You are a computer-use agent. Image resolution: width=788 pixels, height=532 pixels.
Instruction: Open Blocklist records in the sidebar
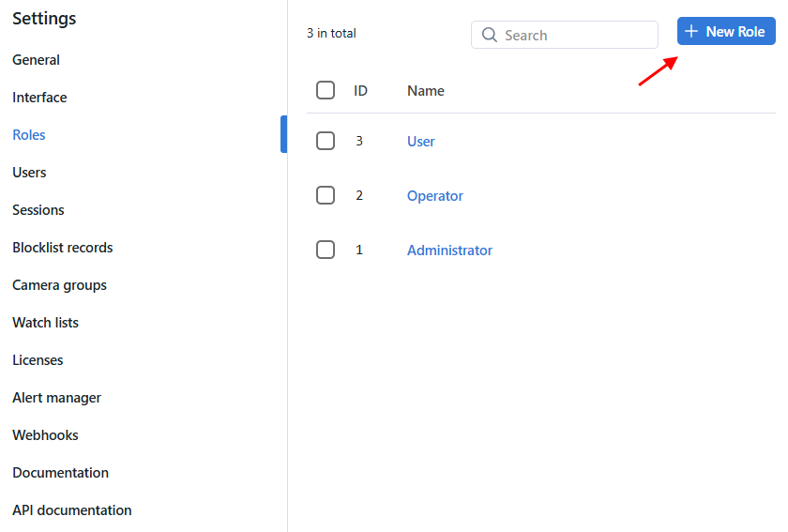pos(62,248)
